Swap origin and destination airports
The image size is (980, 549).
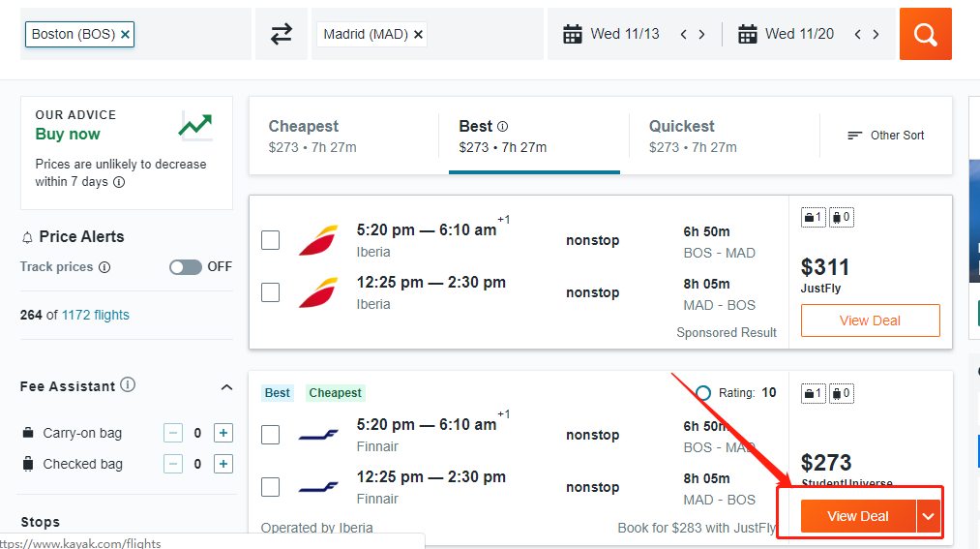[282, 34]
